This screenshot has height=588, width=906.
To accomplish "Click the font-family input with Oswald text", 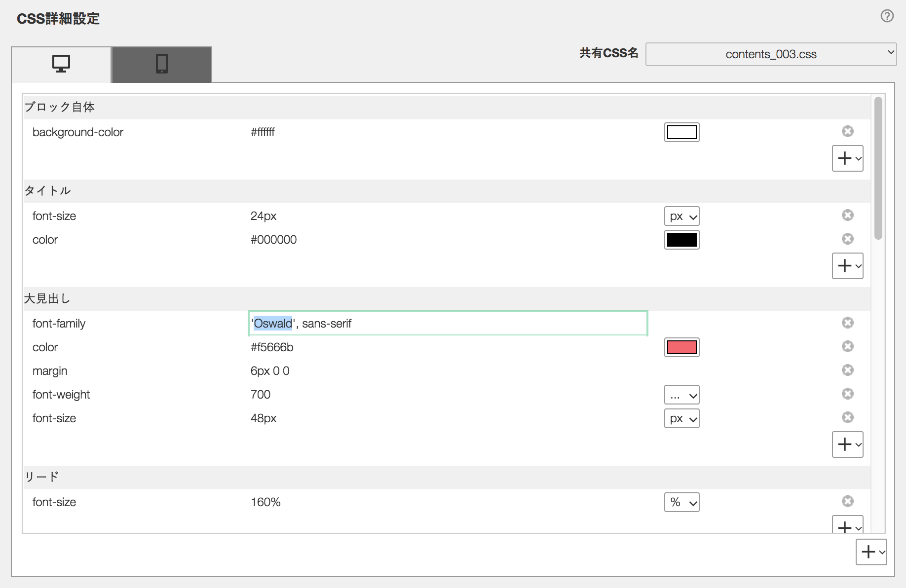I will 447,324.
